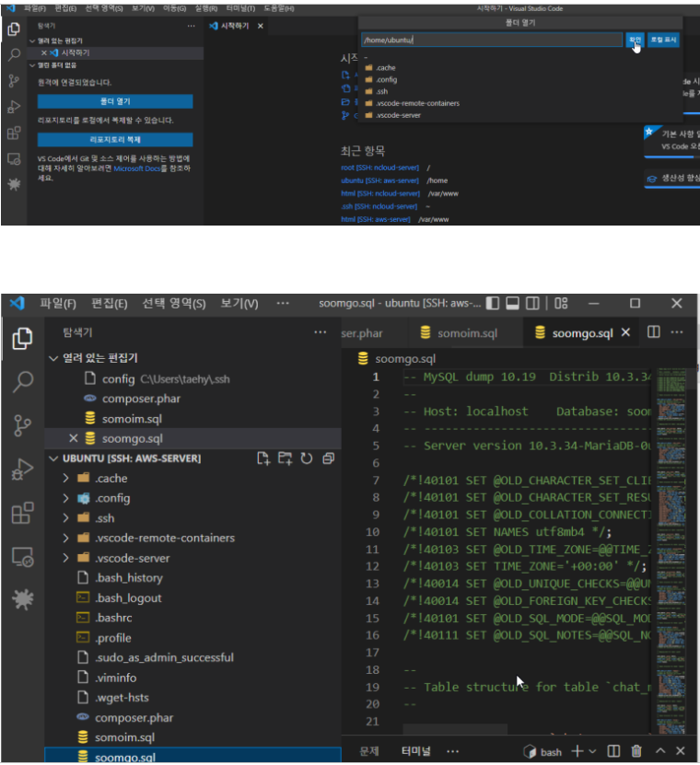The width and height of the screenshot is (700, 765).
Task: Click folder path input /home/ubuntu/
Action: point(492,40)
